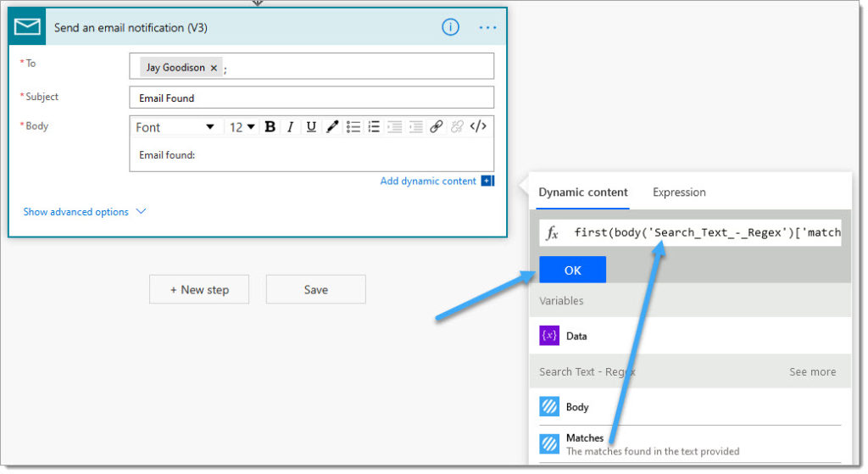
Task: Click the Add dynamic content link
Action: click(x=428, y=181)
